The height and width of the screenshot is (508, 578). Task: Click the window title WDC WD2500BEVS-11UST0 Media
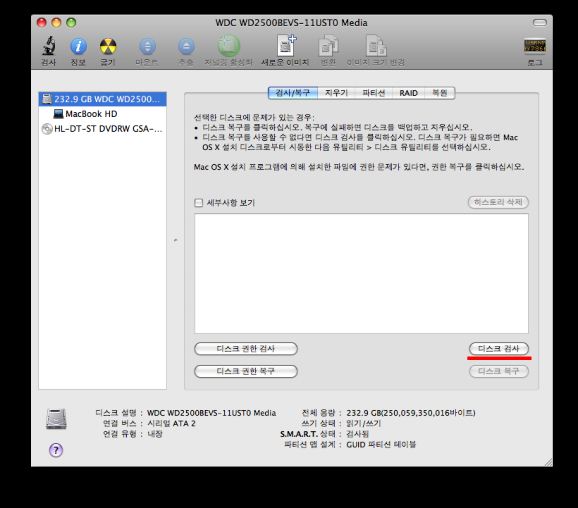point(292,23)
